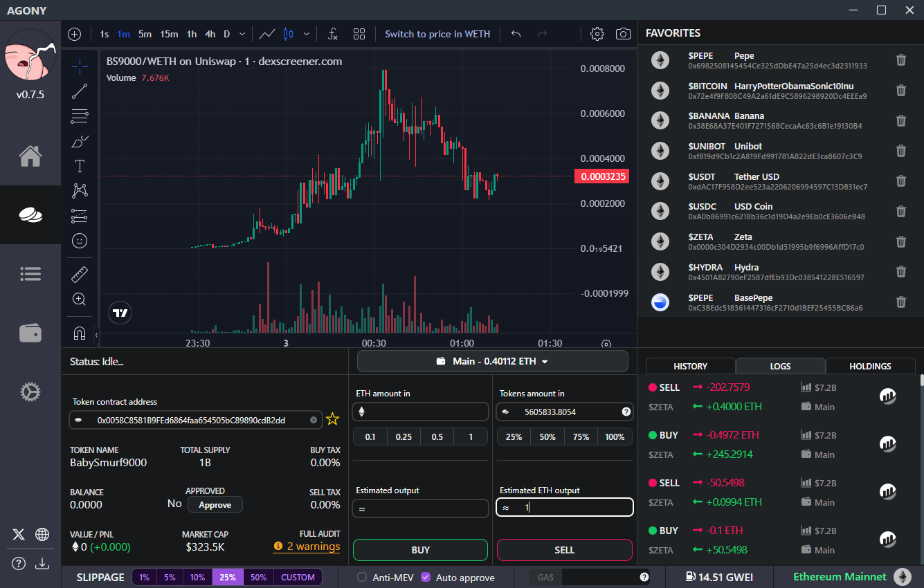Select the 4h timeframe

coord(210,34)
